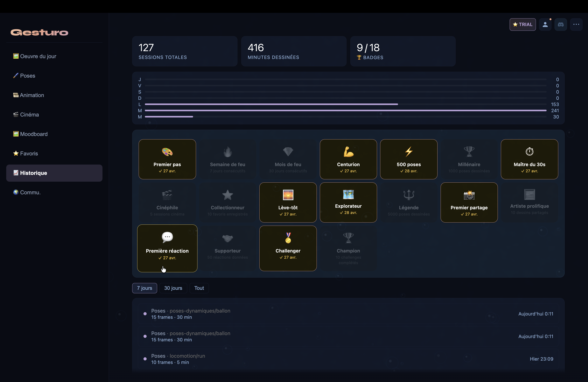This screenshot has width=588, height=382.
Task: Click the Légende trident icon
Action: (409, 195)
